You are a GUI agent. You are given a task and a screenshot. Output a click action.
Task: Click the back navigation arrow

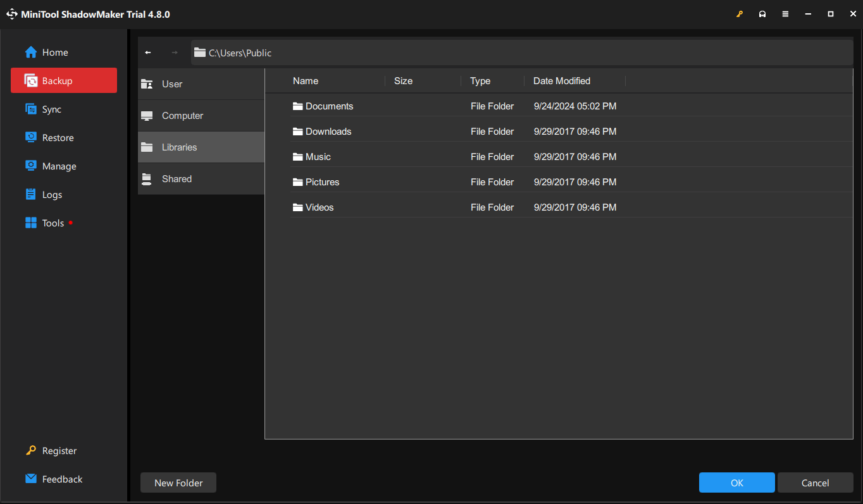coord(147,52)
